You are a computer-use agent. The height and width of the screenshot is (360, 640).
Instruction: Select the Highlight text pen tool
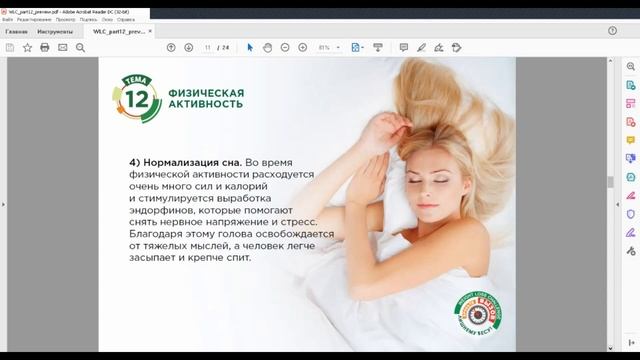[421, 48]
